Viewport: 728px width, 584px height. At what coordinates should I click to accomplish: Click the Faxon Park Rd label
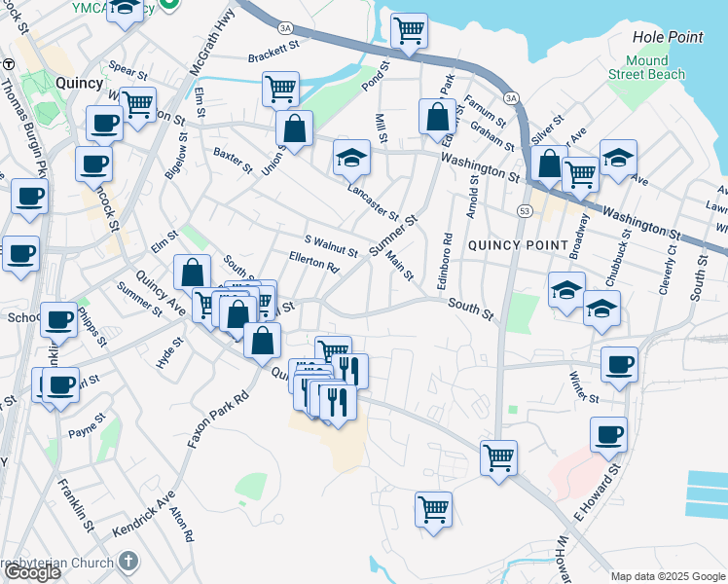click(x=218, y=420)
